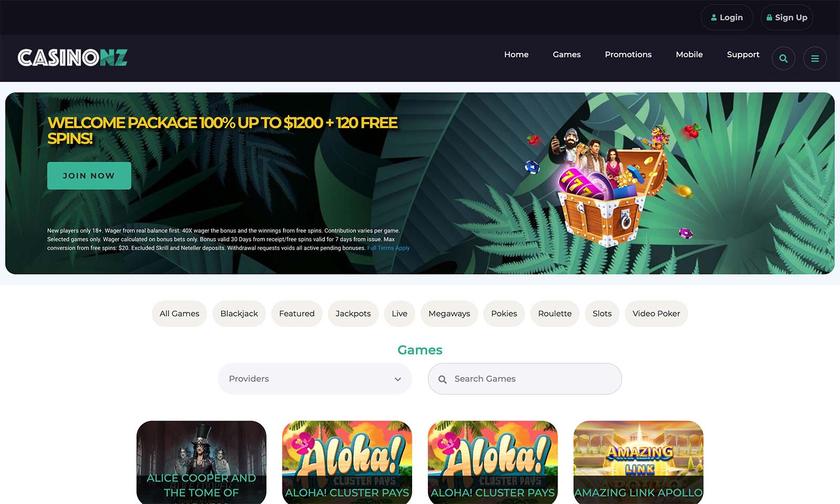Screen dimensions: 840x504
Task: Click the Join Now button
Action: point(89,175)
